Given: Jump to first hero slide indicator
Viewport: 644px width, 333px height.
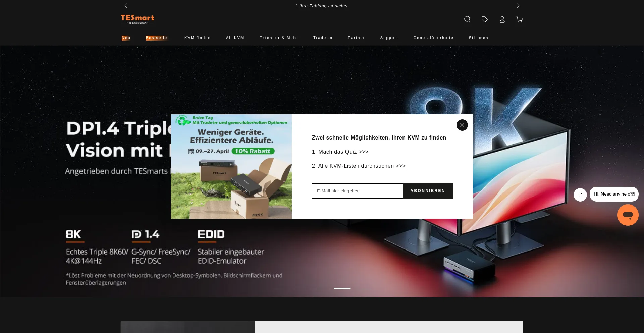Looking at the screenshot, I should pyautogui.click(x=282, y=289).
